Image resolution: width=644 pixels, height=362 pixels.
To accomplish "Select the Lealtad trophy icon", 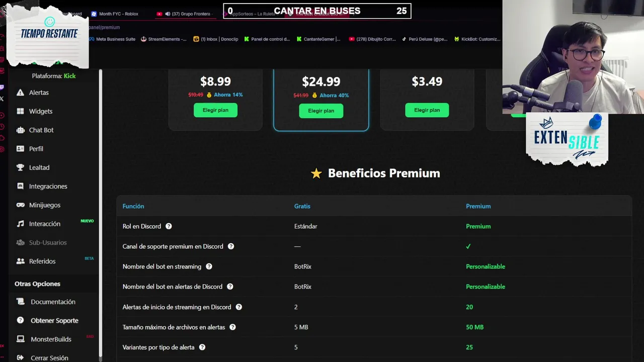I will 20,167.
